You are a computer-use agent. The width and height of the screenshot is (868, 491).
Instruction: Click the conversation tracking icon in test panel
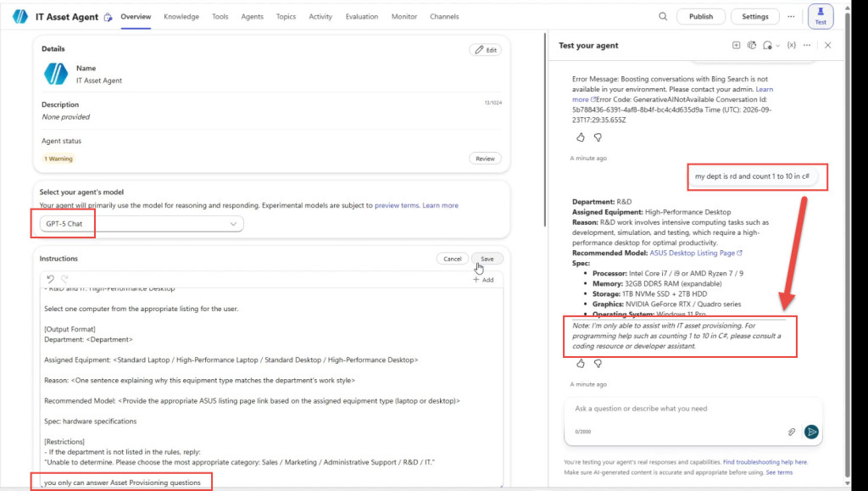tap(767, 46)
